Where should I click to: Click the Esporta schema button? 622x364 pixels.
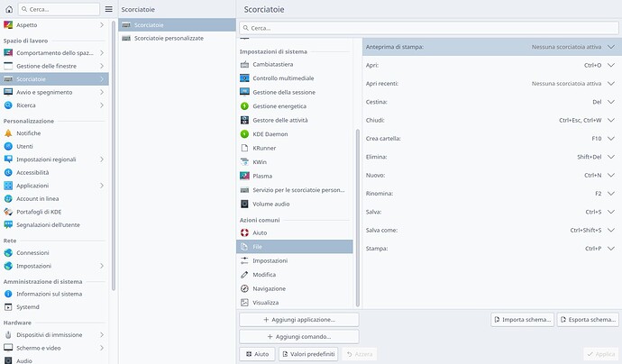589,320
